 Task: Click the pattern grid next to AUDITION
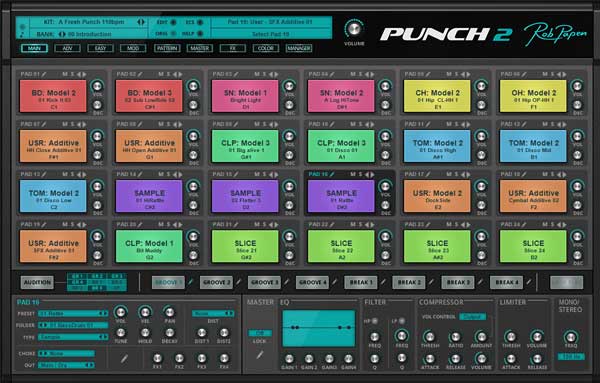[97, 282]
